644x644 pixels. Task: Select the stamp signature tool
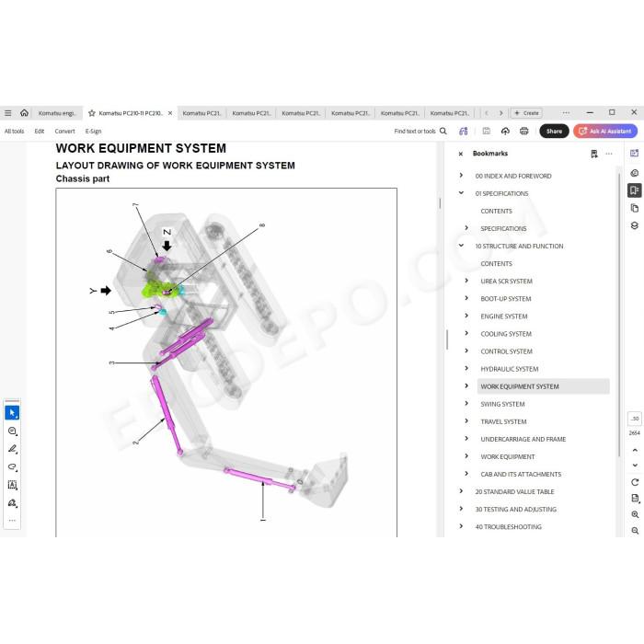(12, 503)
